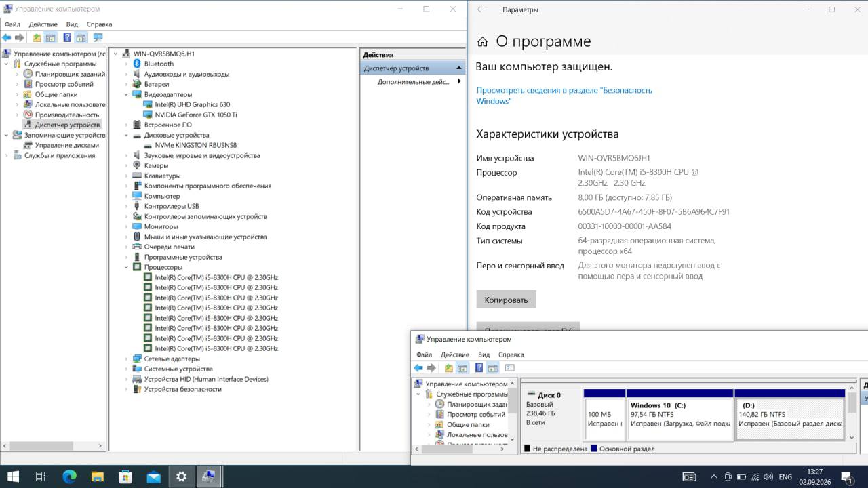Open the Действие menu in the bottom window
Viewport: 868px width, 488px height.
coord(454,354)
